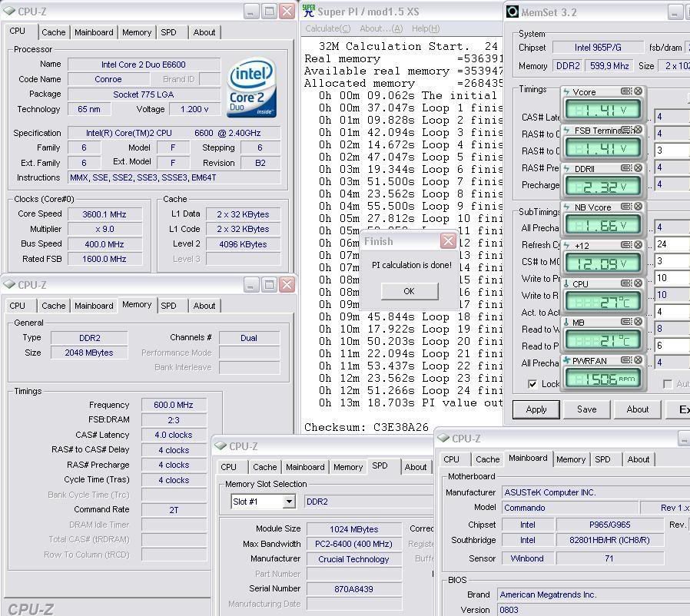
Task: Switch to Mainboard tab in the processor CPU-Z window
Action: [94, 32]
